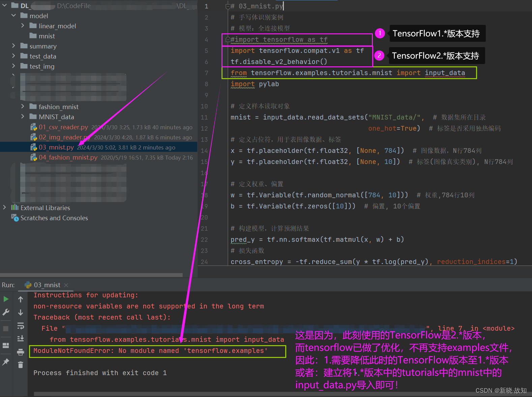Clear console with trash icon

[x=21, y=365]
